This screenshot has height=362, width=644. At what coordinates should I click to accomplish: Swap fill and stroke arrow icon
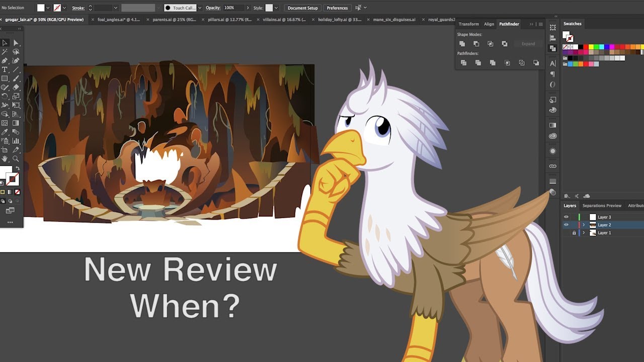[18, 168]
